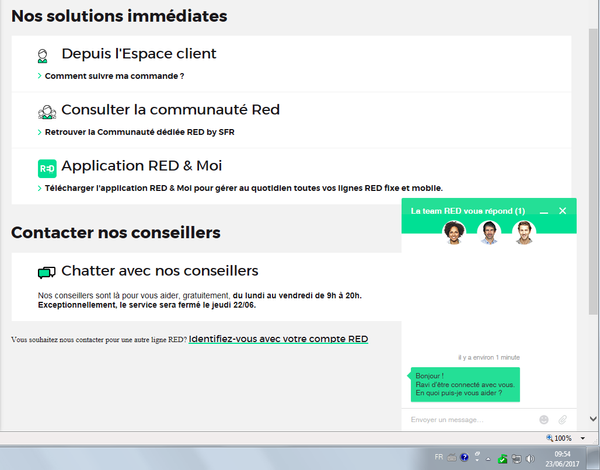Click the network tray icon

(517, 459)
